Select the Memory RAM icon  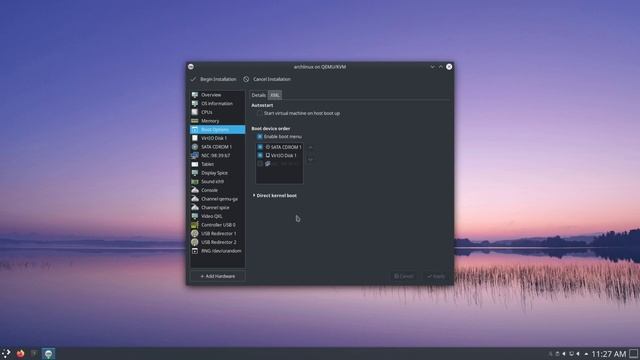(195, 121)
